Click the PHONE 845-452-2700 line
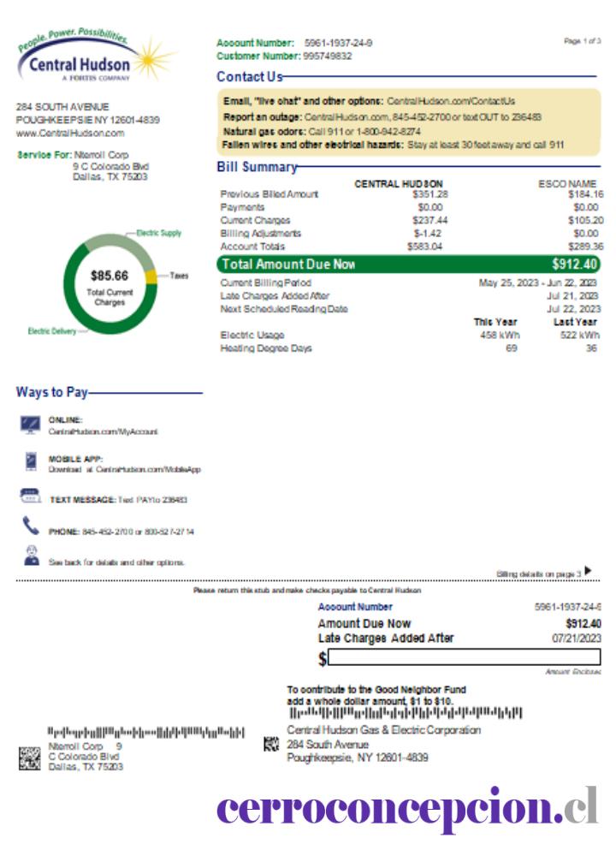Viewport: 616px width, 856px height. 121,532
